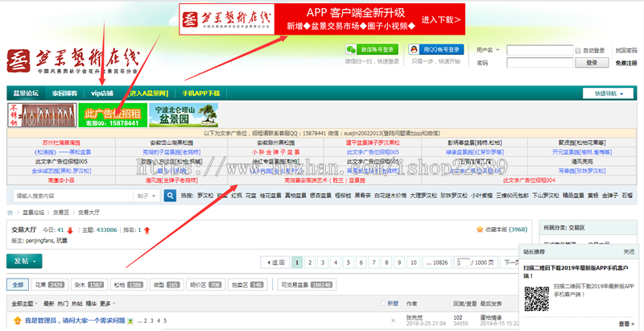This screenshot has width=644, height=331.
Task: Open the 用户名 login type dropdown
Action: 488,50
